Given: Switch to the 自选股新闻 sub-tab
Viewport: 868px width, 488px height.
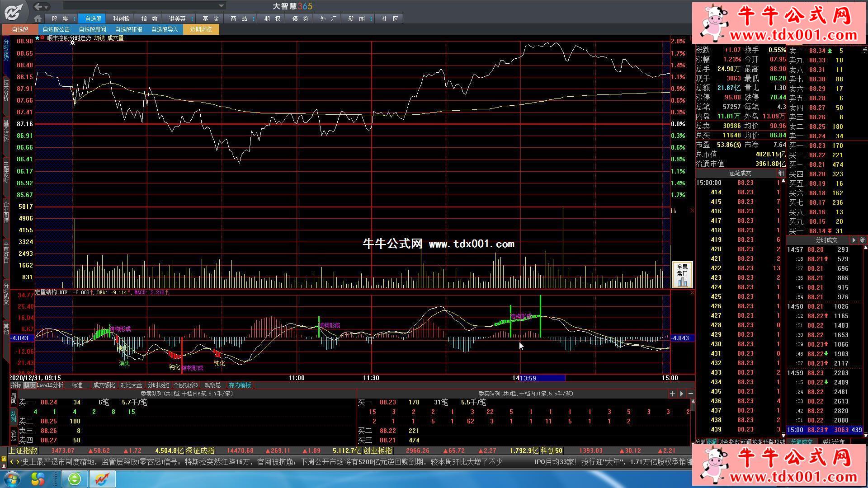Looking at the screenshot, I should (x=92, y=29).
